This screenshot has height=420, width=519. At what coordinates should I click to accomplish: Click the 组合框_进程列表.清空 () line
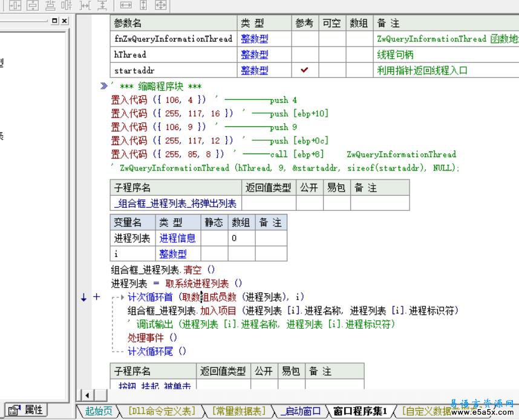(163, 270)
